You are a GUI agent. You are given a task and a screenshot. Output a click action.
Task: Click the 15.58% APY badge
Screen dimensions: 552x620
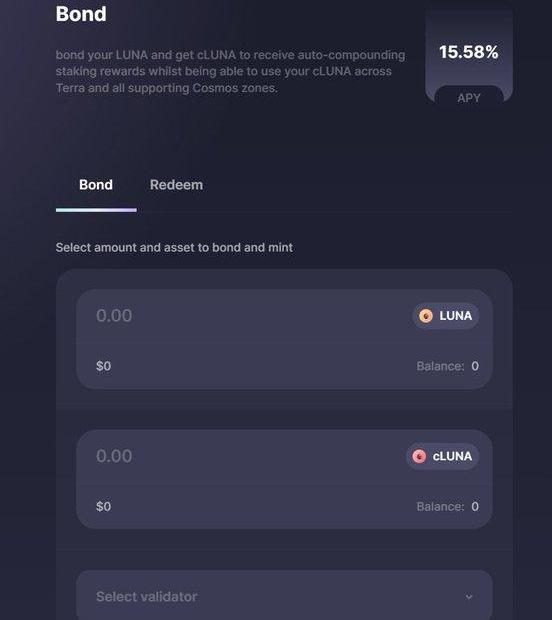click(469, 55)
